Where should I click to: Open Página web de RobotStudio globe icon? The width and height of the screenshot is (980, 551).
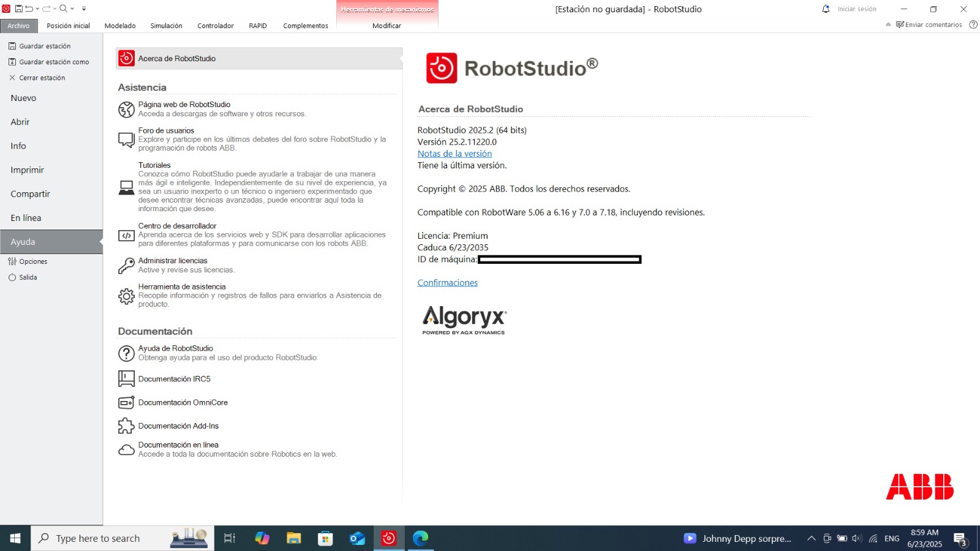[x=126, y=110]
